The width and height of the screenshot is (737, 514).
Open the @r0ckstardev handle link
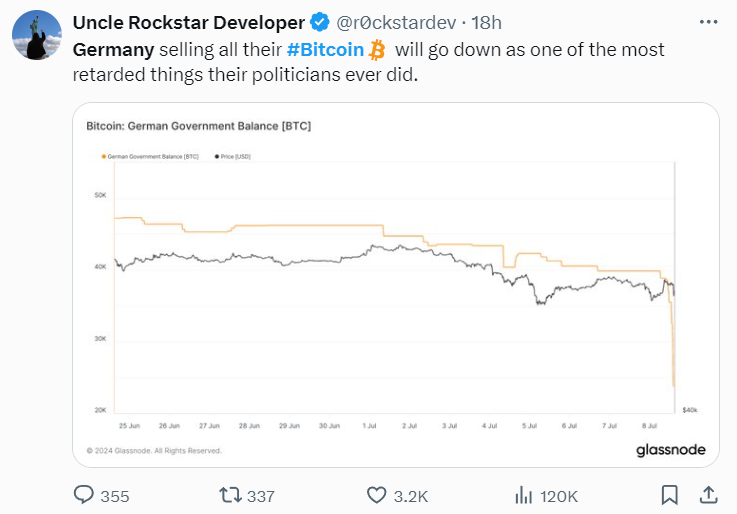point(396,23)
